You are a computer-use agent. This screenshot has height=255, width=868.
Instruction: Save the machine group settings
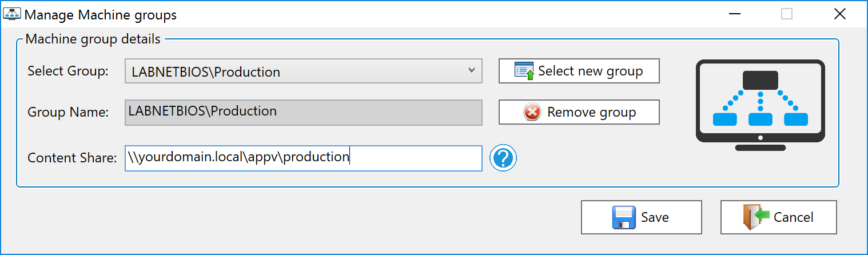[x=641, y=217]
